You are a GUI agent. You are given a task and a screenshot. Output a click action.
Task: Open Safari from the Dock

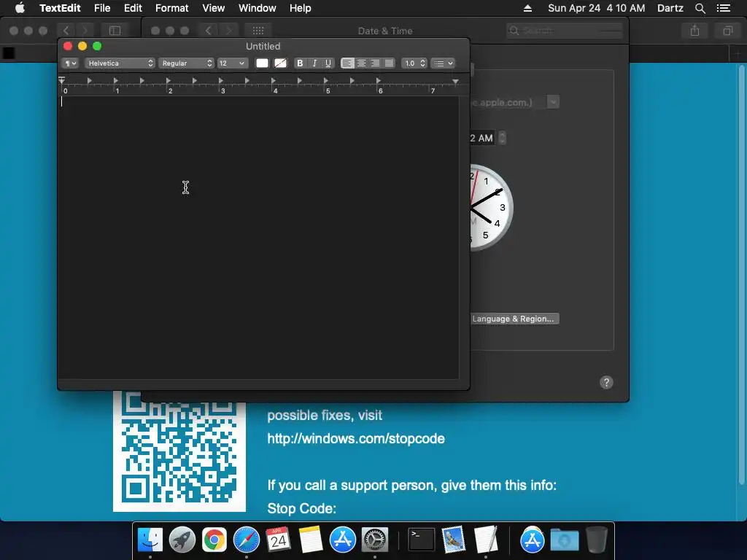(x=247, y=540)
